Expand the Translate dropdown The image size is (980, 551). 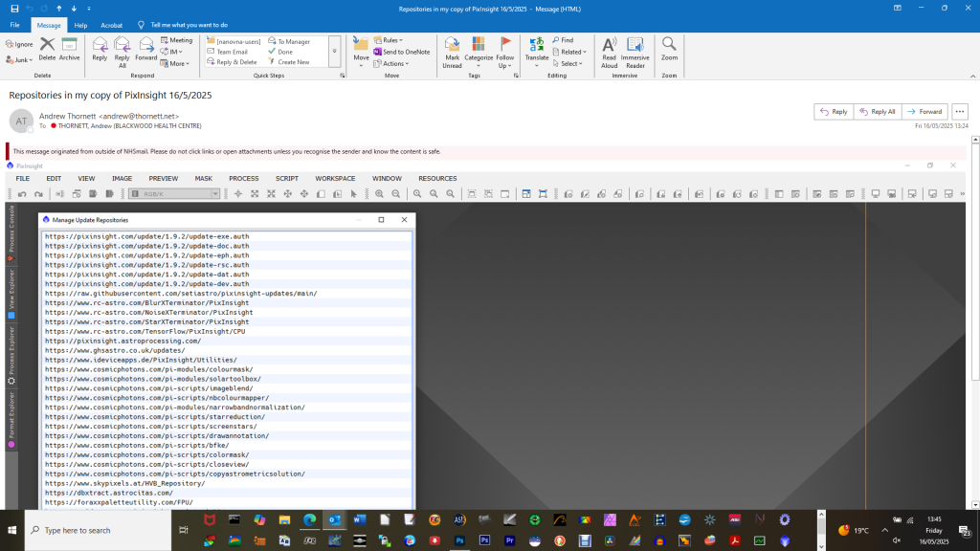536,52
